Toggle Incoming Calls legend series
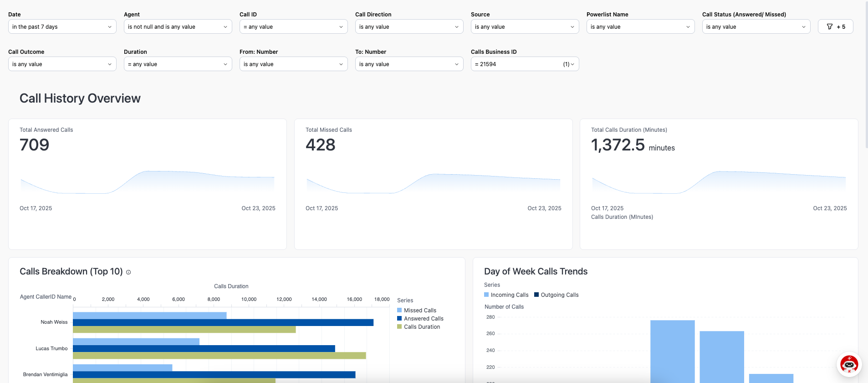Image resolution: width=868 pixels, height=383 pixels. pyautogui.click(x=509, y=295)
